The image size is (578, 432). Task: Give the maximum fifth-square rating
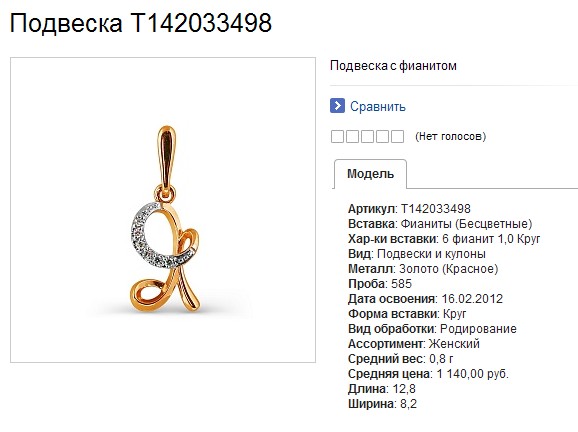pyautogui.click(x=397, y=136)
